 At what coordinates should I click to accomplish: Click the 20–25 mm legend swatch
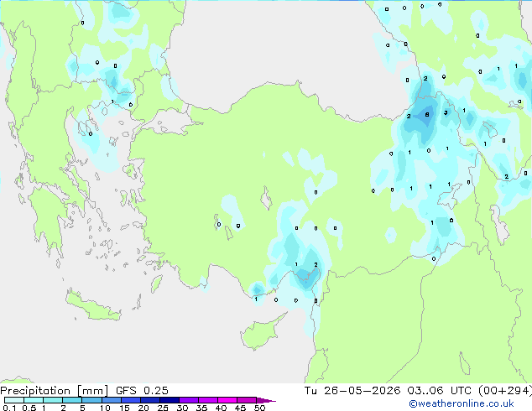[149, 400]
